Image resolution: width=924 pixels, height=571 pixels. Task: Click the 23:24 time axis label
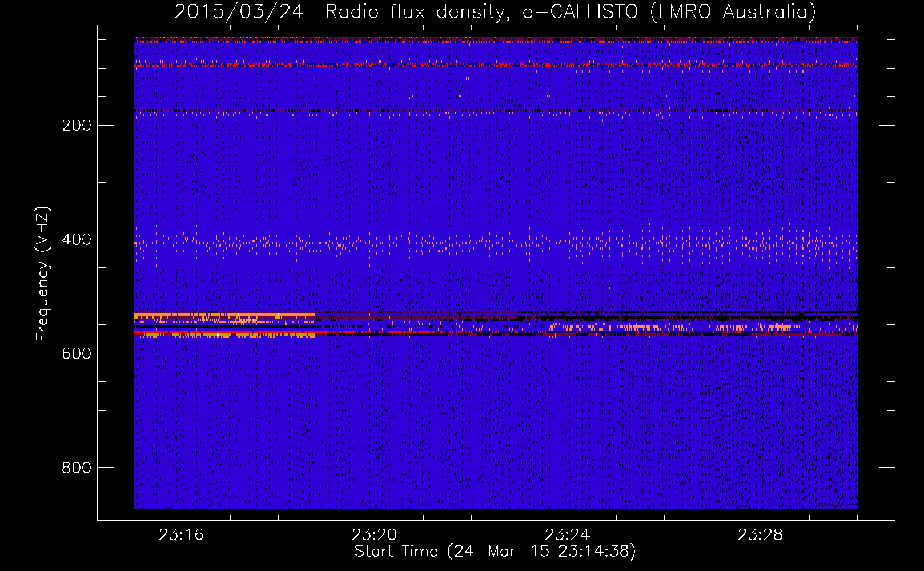(x=568, y=535)
